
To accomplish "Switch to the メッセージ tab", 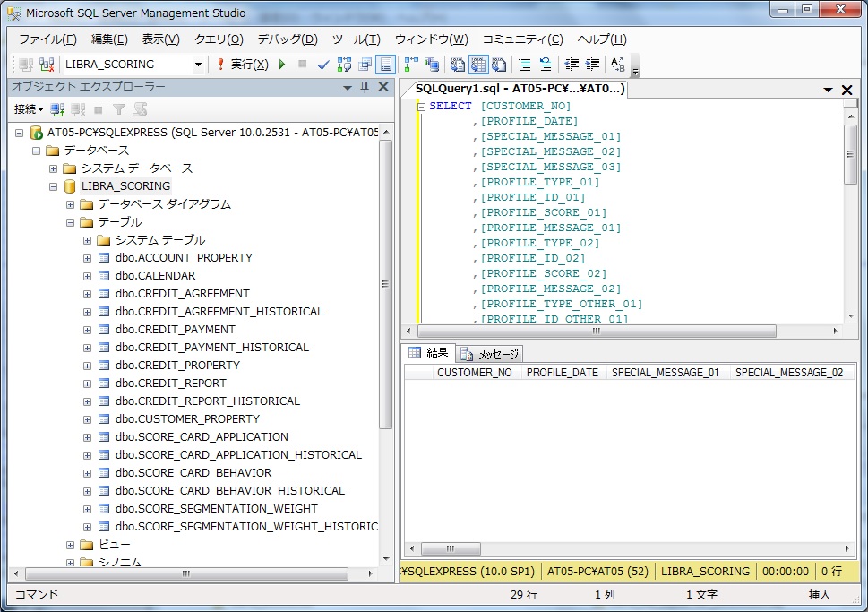I will 491,354.
